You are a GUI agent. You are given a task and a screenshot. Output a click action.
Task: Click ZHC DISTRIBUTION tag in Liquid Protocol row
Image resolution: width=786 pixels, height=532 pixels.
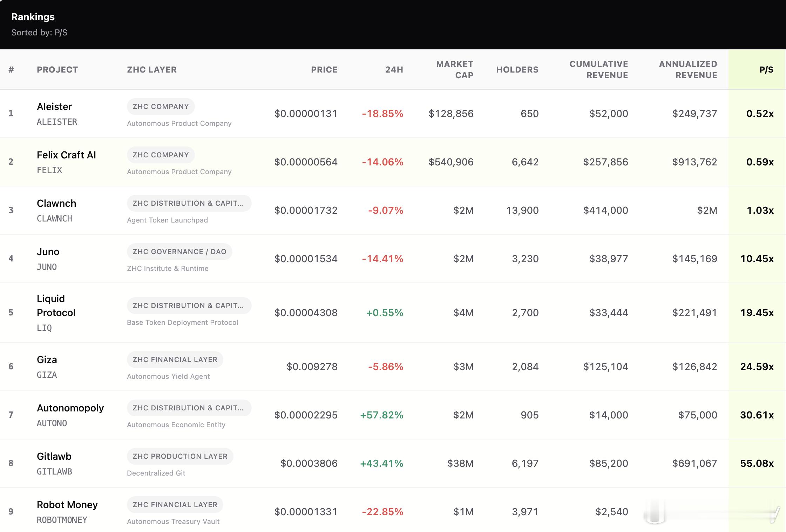(189, 306)
